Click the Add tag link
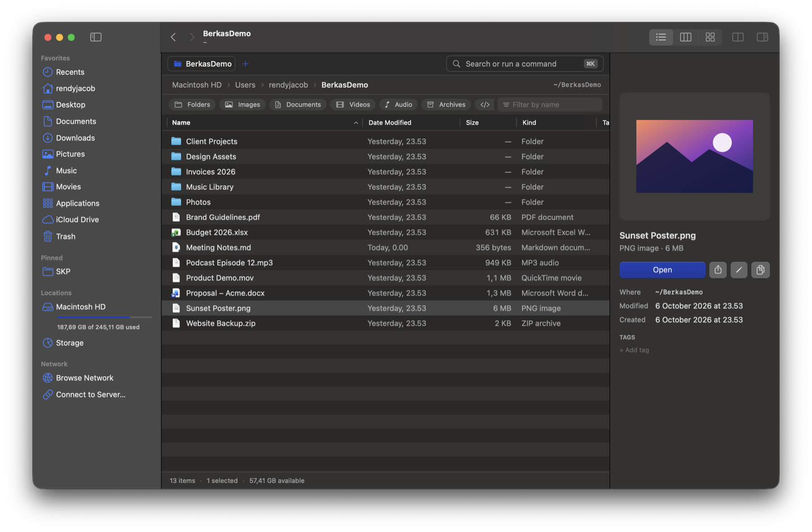Image resolution: width=812 pixels, height=532 pixels. pos(634,350)
